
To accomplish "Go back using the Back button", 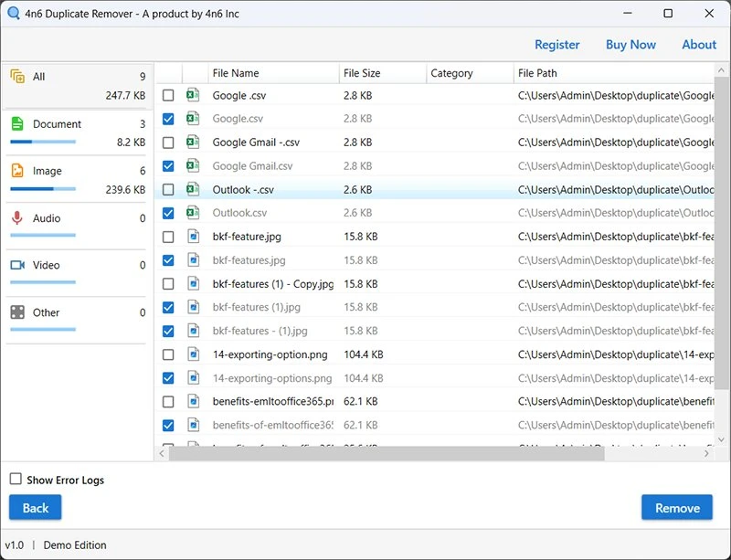I will (36, 508).
